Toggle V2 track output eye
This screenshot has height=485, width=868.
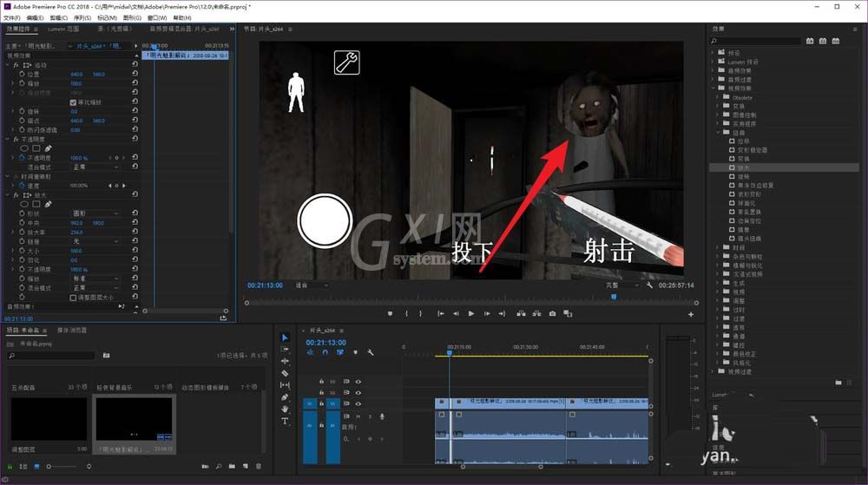coord(358,393)
